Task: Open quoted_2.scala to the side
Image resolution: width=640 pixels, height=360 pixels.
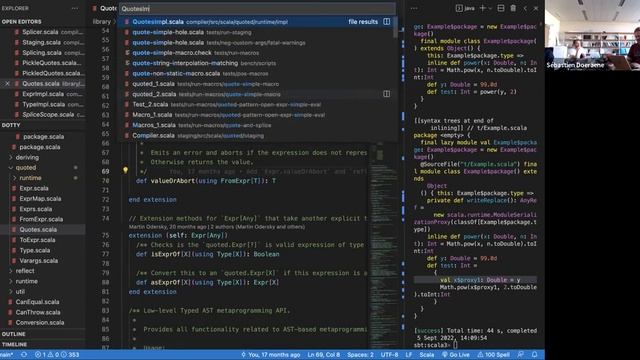Action: click(387, 94)
